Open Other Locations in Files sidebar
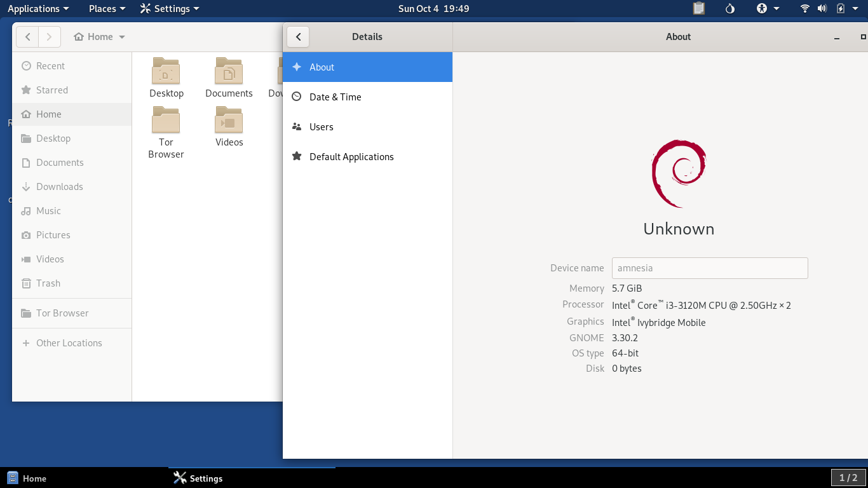 (x=72, y=343)
